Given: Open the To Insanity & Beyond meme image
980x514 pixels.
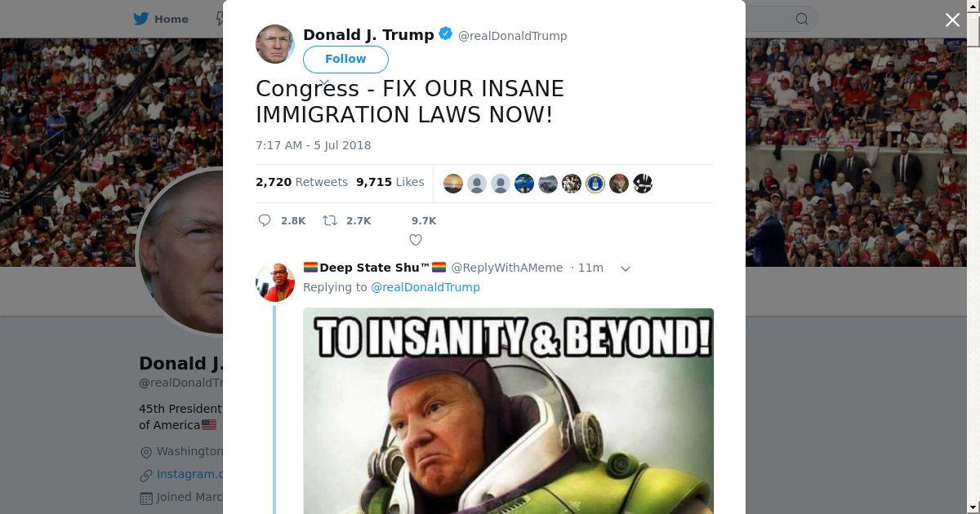Looking at the screenshot, I should coord(508,411).
